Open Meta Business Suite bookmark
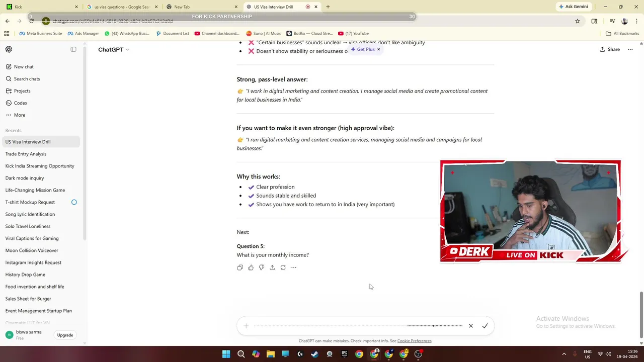 tap(41, 34)
